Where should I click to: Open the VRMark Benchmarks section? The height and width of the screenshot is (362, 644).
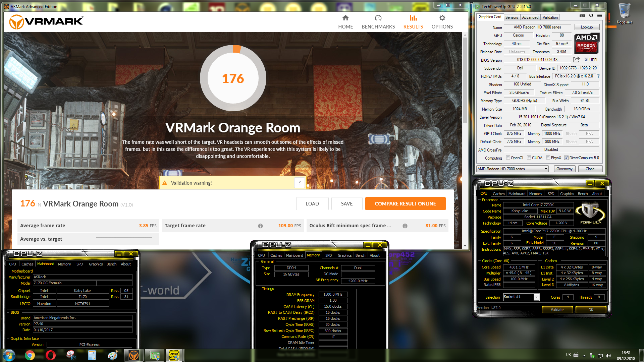coord(378,22)
